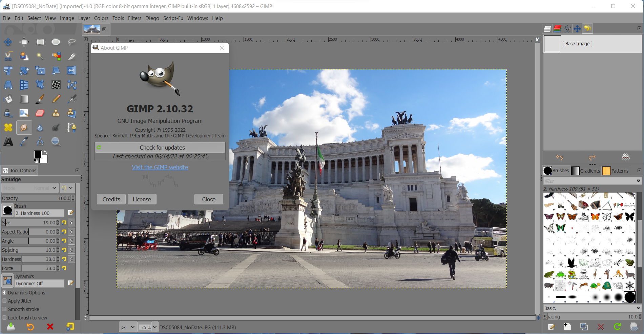Select the Heal tool bandage icon
Screen dimensions: 644x334
pos(8,127)
